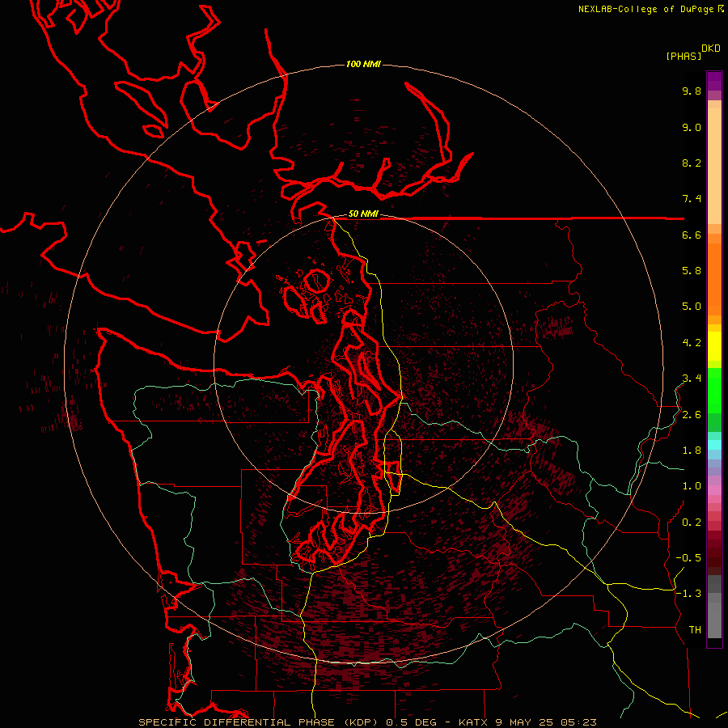Select the 0.2 value on the color scale
The image size is (728, 728).
[x=692, y=523]
